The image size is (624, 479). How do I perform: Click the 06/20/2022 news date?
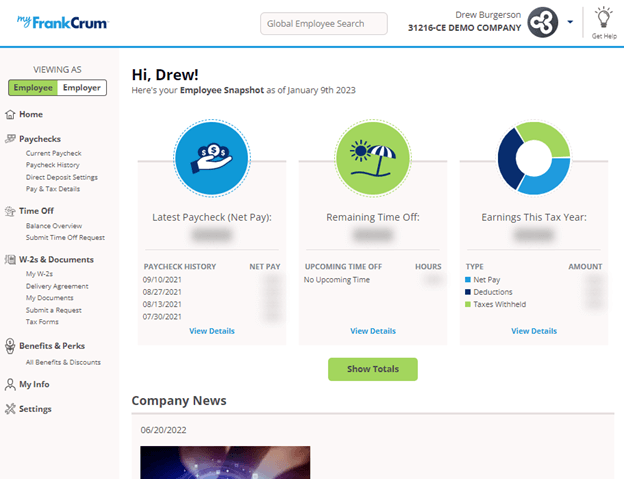pos(163,430)
